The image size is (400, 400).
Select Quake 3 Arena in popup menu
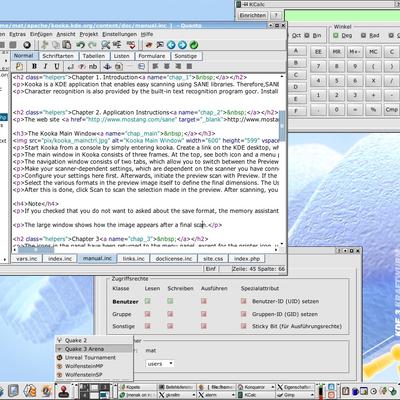click(94, 349)
